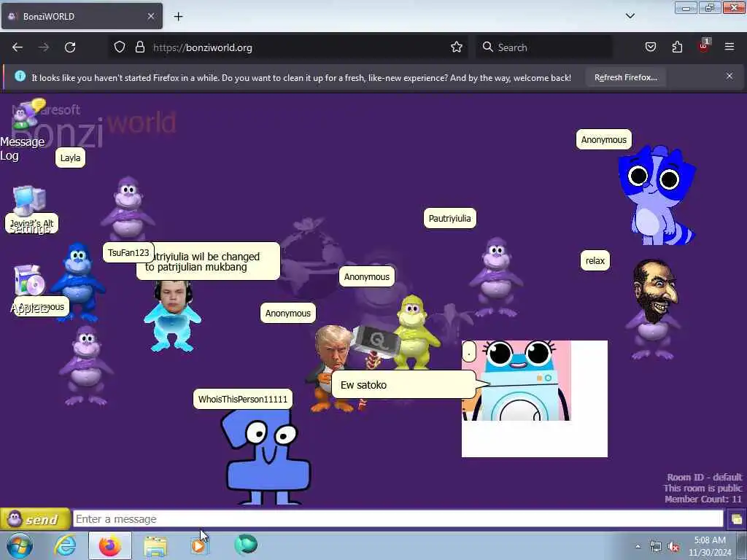Click the Firefox taskbar icon
The width and height of the screenshot is (747, 560).
click(x=110, y=545)
